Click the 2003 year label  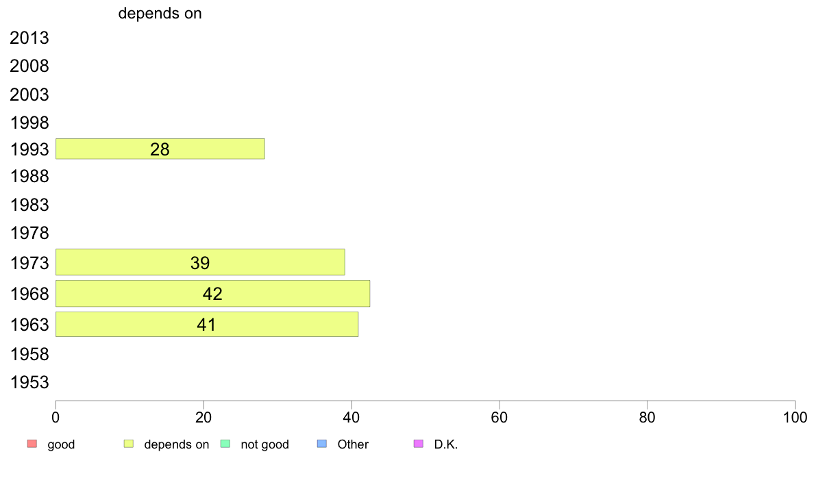tap(29, 95)
